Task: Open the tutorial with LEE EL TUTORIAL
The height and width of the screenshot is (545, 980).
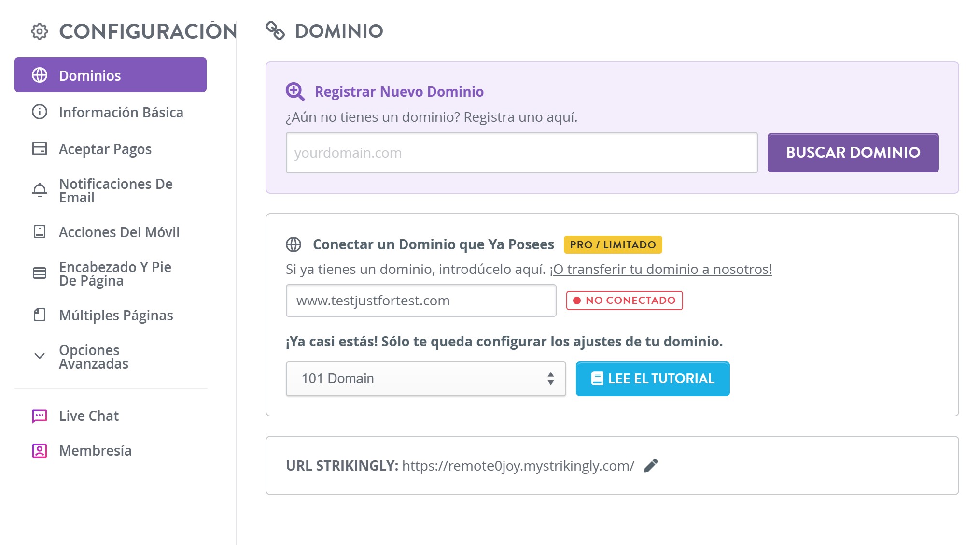Action: (x=652, y=378)
